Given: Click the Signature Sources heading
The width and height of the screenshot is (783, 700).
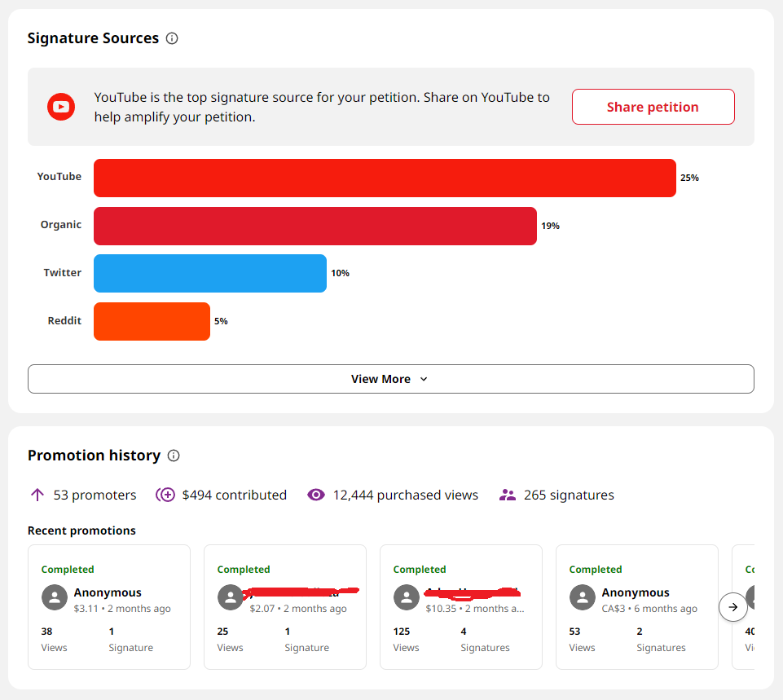Looking at the screenshot, I should pos(93,38).
